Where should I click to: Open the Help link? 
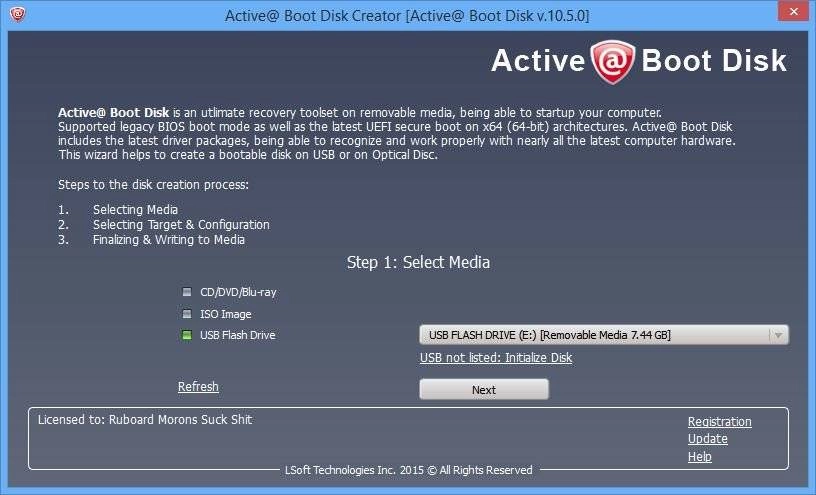pos(699,456)
